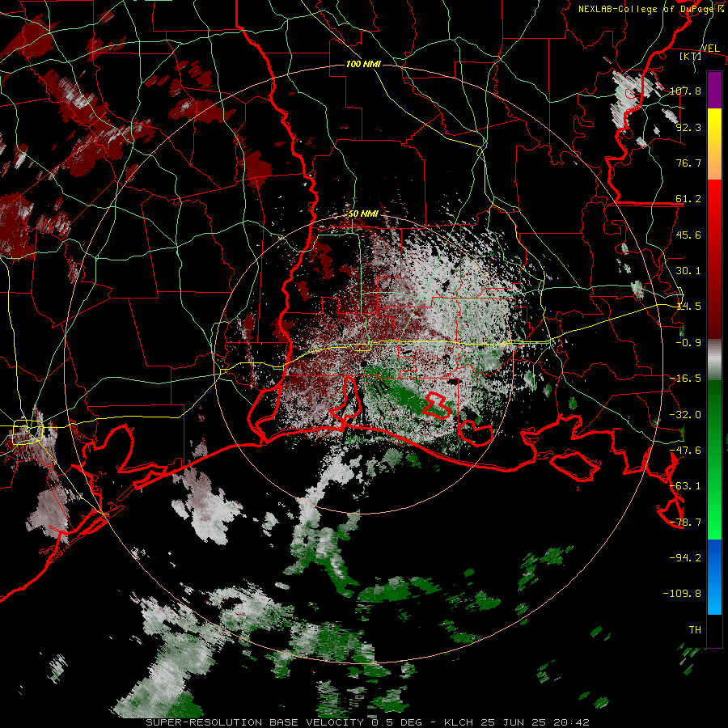Image resolution: width=728 pixels, height=728 pixels.
Task: Click the 92.3 velocity scale value
Action: click(688, 127)
